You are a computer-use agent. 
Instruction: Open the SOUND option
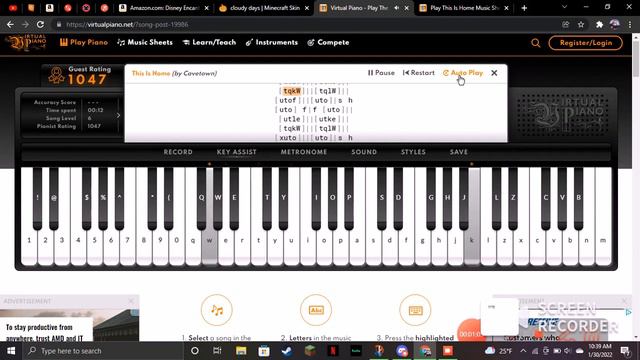[x=364, y=152]
